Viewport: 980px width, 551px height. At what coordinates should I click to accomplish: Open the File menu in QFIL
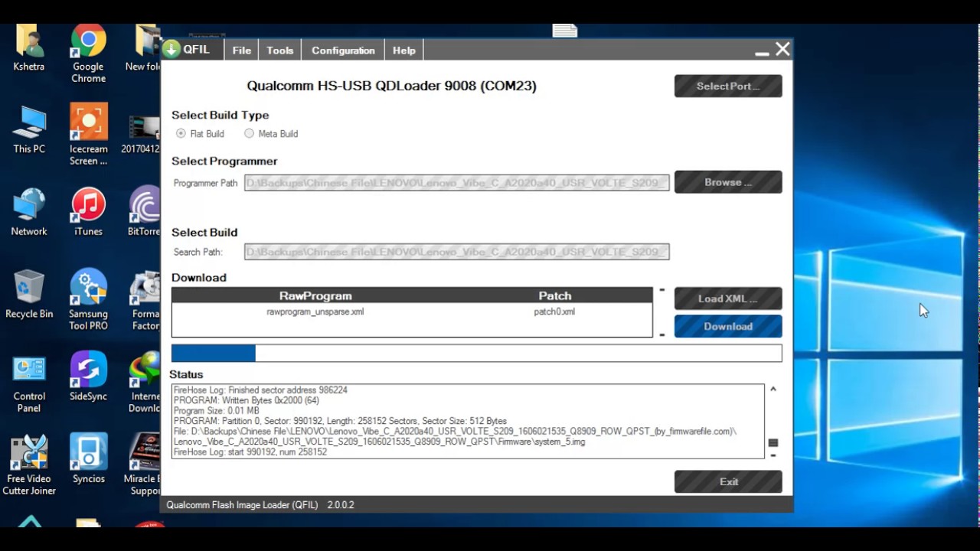pyautogui.click(x=242, y=51)
